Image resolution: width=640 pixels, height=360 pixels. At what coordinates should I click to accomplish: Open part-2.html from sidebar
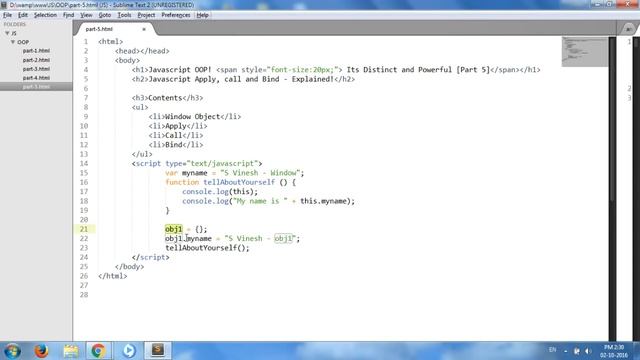coord(36,60)
